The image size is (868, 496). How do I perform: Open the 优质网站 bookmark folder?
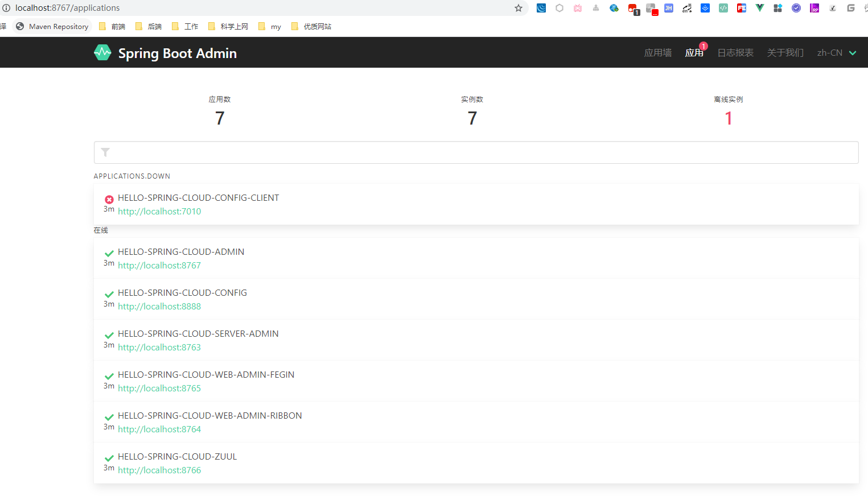(311, 26)
